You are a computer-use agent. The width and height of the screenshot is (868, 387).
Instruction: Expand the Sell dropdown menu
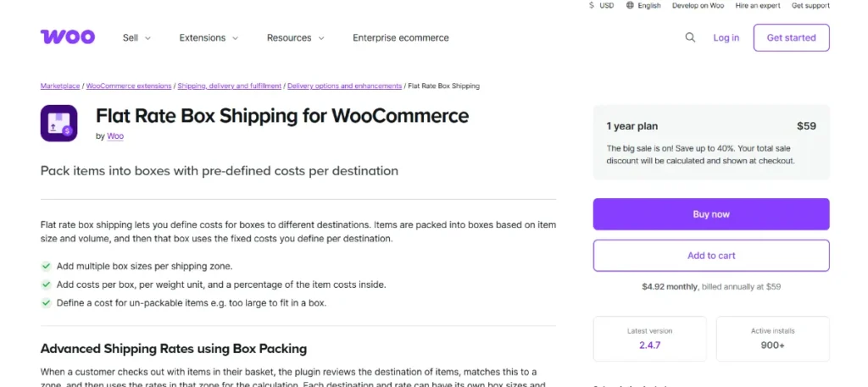click(x=136, y=37)
